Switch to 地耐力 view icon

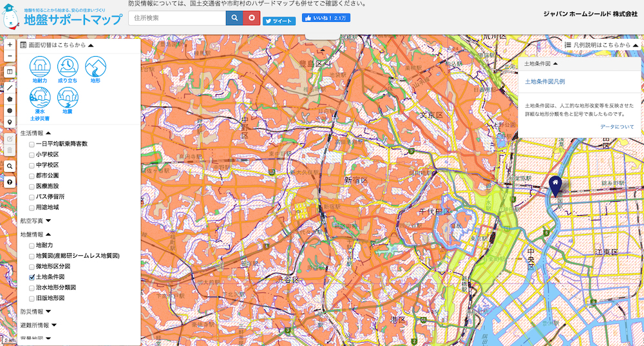point(40,70)
